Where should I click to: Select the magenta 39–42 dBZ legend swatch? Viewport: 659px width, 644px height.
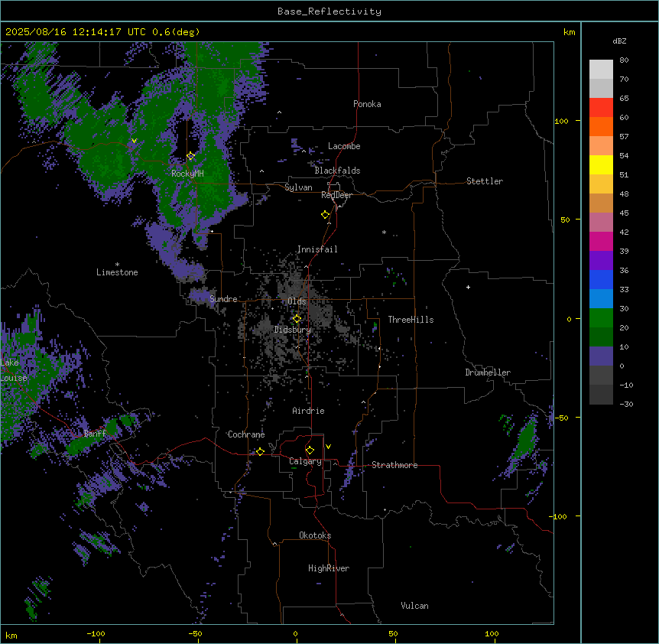click(601, 241)
